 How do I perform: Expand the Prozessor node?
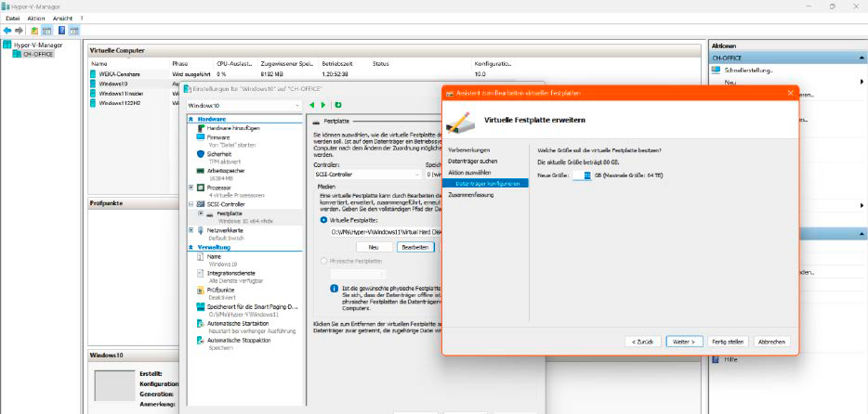(191, 188)
